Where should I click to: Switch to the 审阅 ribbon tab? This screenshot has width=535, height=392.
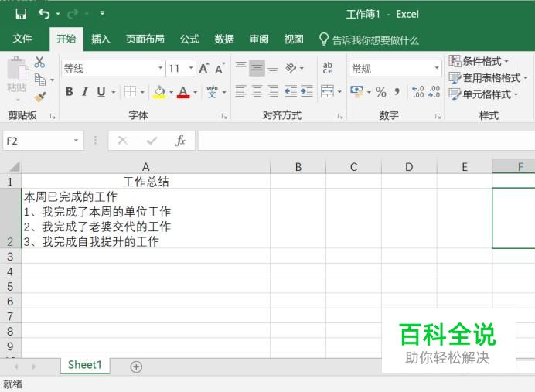tap(259, 39)
